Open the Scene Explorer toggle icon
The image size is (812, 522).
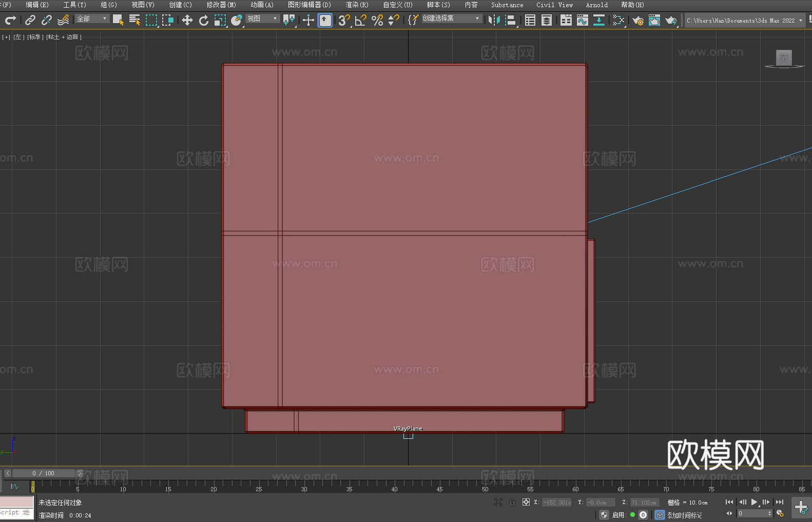(x=530, y=20)
